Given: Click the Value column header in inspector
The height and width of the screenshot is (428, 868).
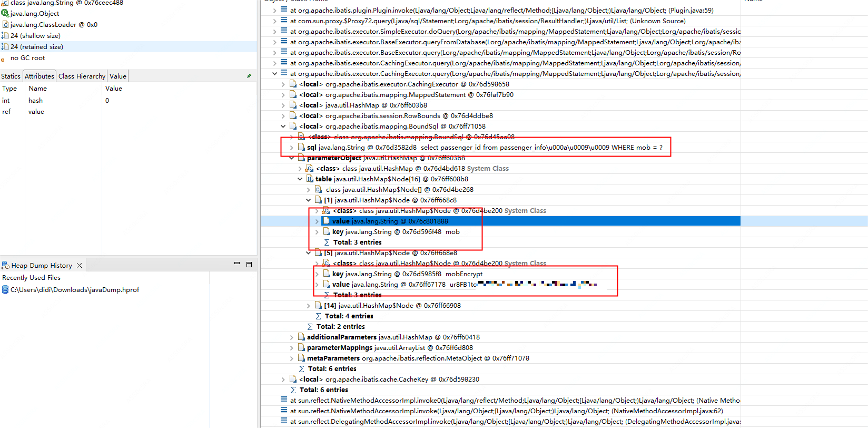Looking at the screenshot, I should coord(114,89).
